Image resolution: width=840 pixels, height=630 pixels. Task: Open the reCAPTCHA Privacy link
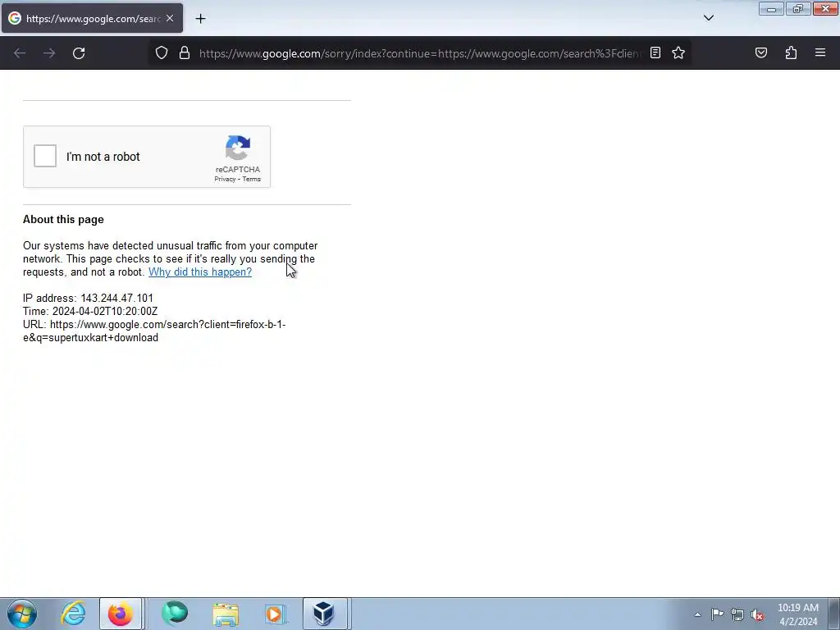pos(225,179)
